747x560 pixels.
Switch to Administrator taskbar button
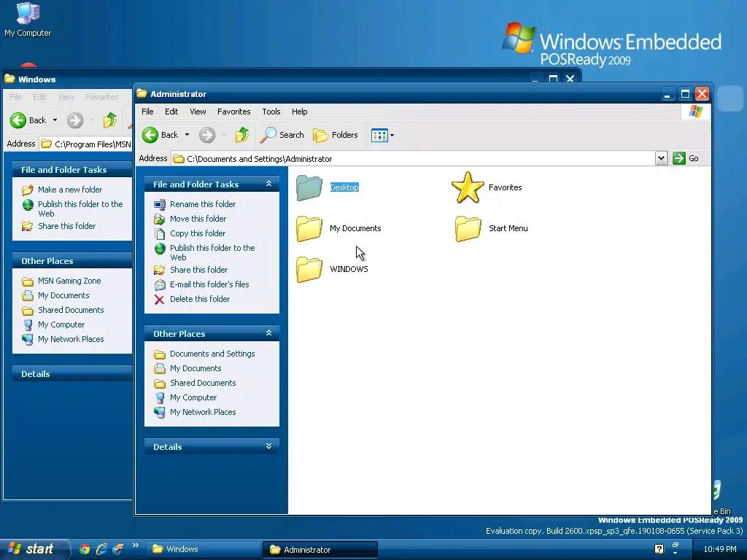click(320, 550)
